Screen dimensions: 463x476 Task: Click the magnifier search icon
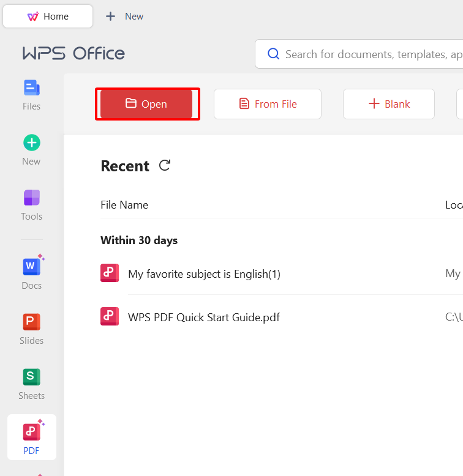[273, 54]
